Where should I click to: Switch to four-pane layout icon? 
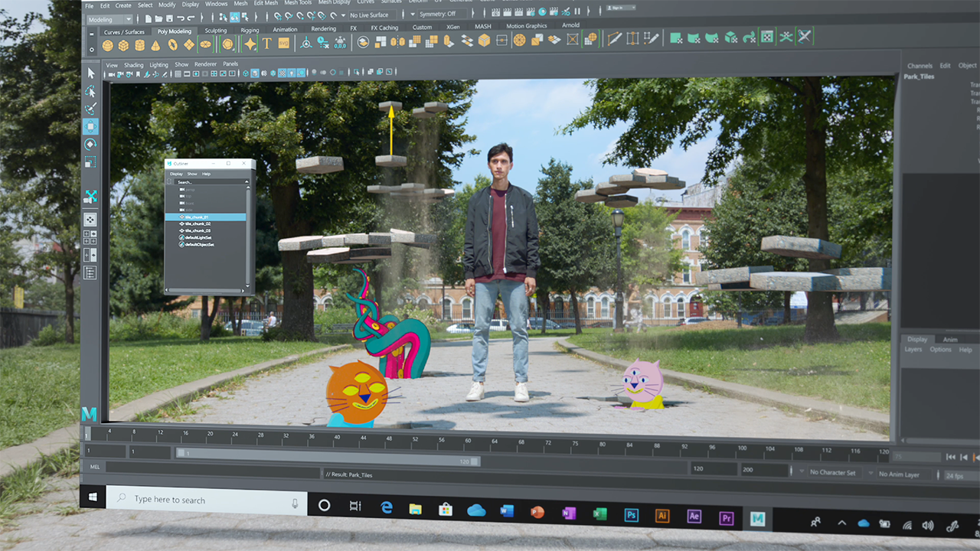click(x=90, y=238)
